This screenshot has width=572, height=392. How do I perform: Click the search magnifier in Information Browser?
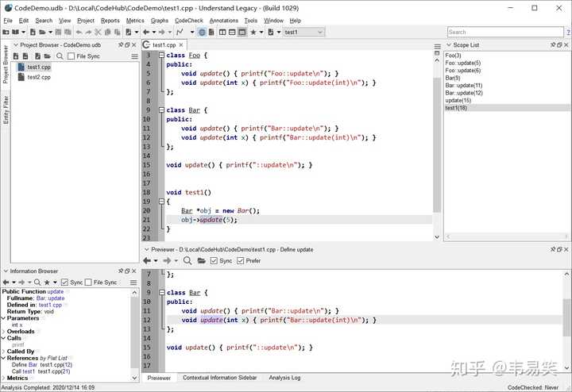pyautogui.click(x=37, y=282)
